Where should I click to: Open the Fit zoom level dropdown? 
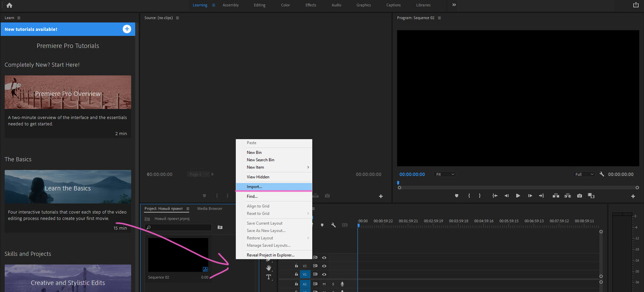(445, 174)
